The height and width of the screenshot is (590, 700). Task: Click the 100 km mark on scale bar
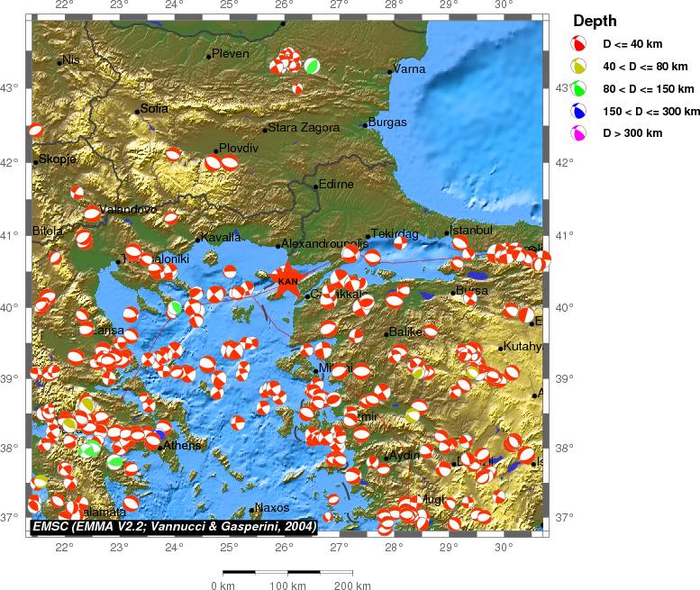287,585
